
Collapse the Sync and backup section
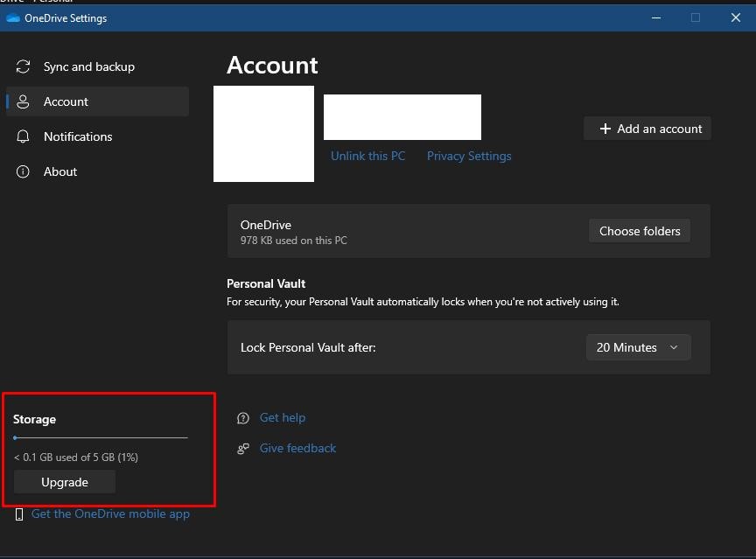tap(89, 66)
